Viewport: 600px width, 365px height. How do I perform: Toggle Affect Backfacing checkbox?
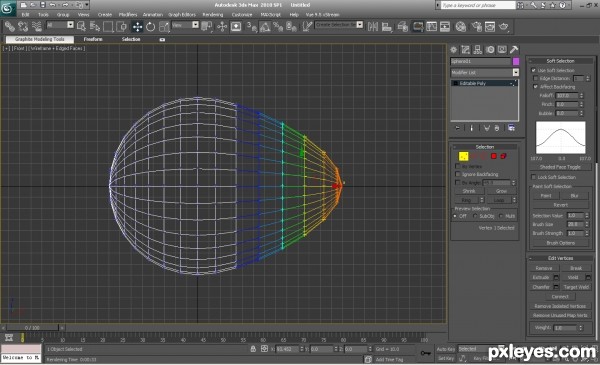(x=536, y=87)
